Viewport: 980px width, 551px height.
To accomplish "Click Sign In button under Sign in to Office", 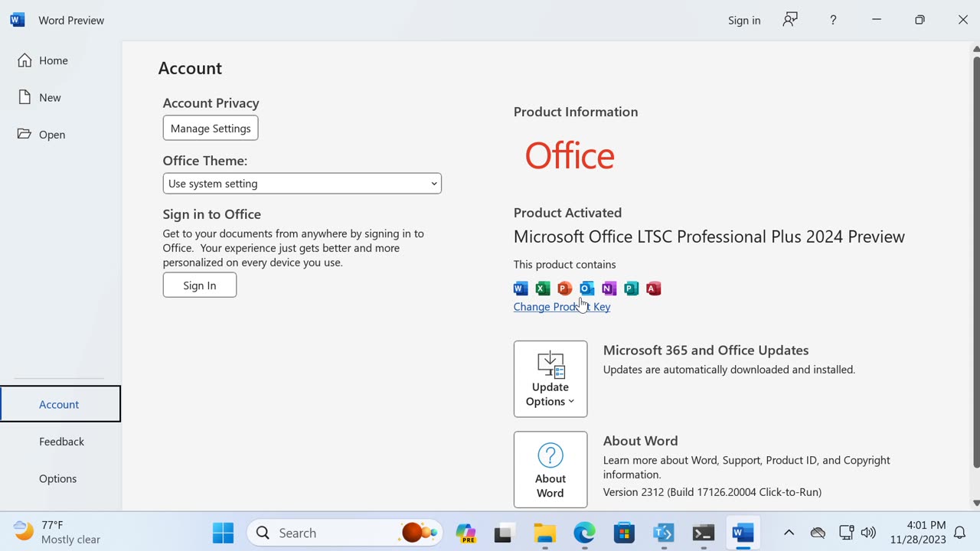I will [200, 285].
